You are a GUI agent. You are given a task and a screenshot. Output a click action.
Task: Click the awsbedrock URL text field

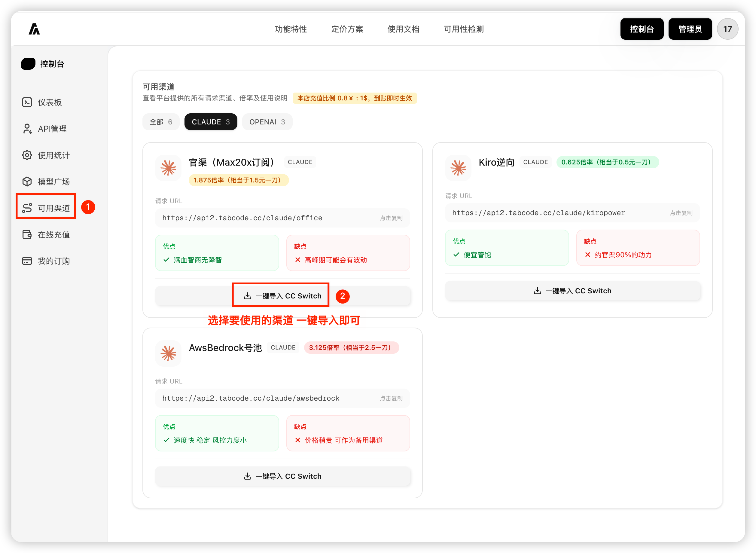283,399
